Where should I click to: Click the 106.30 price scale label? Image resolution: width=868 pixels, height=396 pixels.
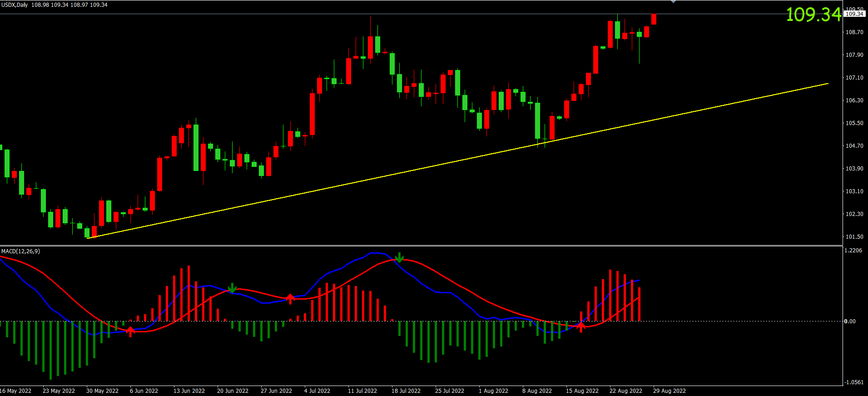pyautogui.click(x=854, y=100)
